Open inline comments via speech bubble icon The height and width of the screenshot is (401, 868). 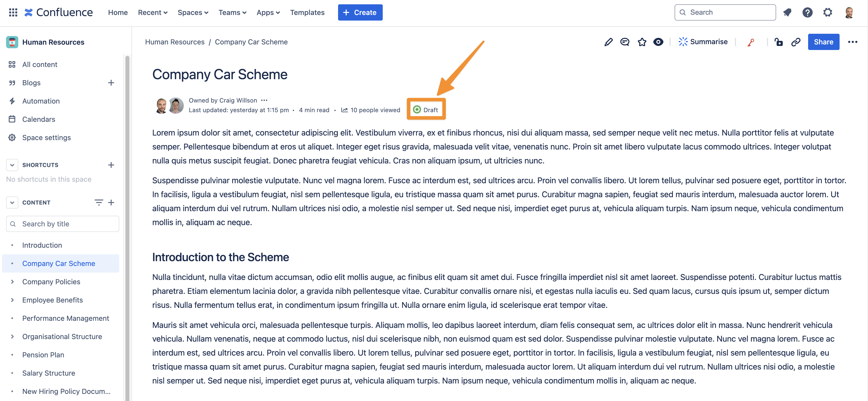625,42
